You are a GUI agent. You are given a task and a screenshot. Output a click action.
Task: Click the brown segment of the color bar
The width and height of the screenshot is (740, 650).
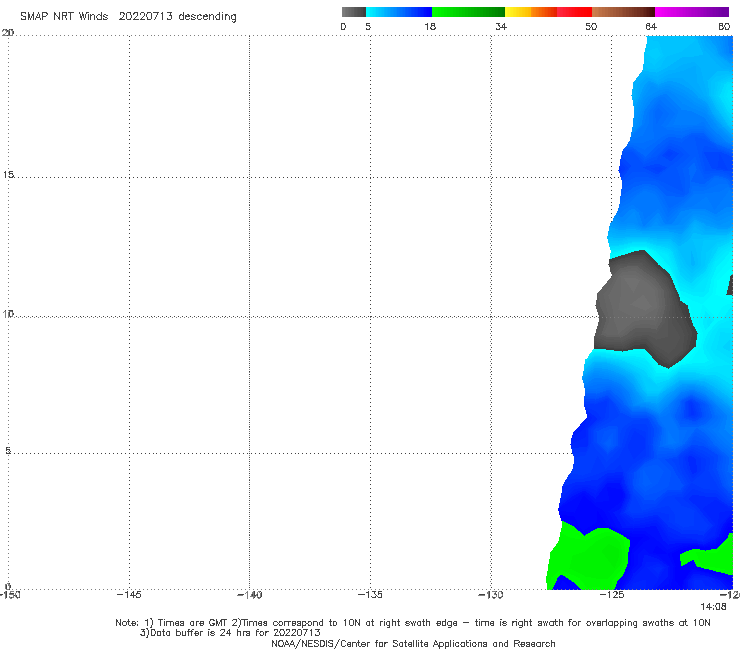[x=623, y=12]
